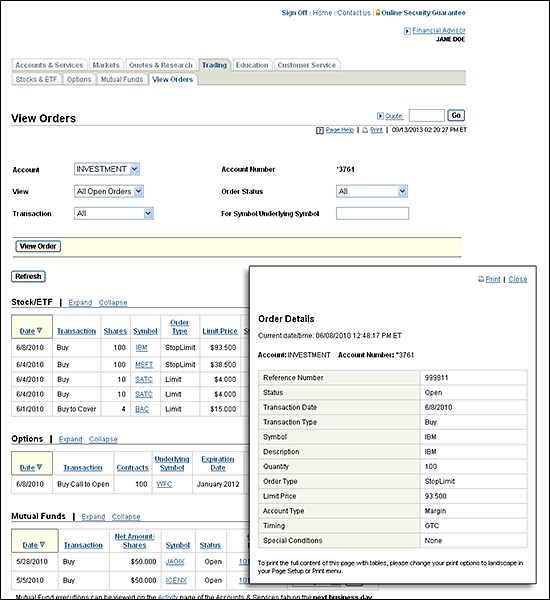This screenshot has height=600, width=550.
Task: Click the lock icon beside Online Security Guarantee
Action: coord(378,13)
